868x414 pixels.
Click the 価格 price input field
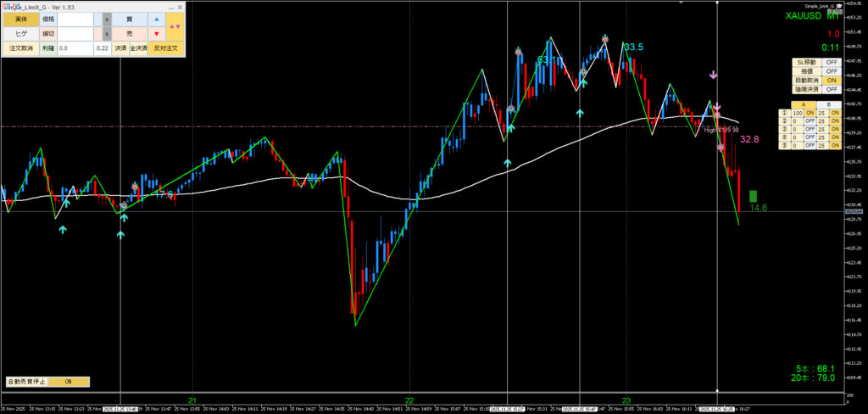[x=75, y=19]
